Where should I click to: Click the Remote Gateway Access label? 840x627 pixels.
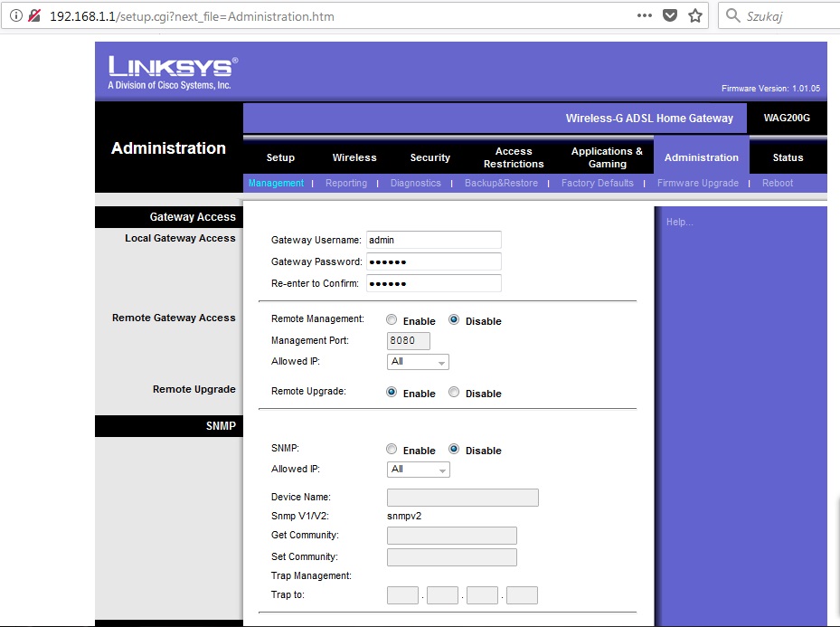coord(174,318)
